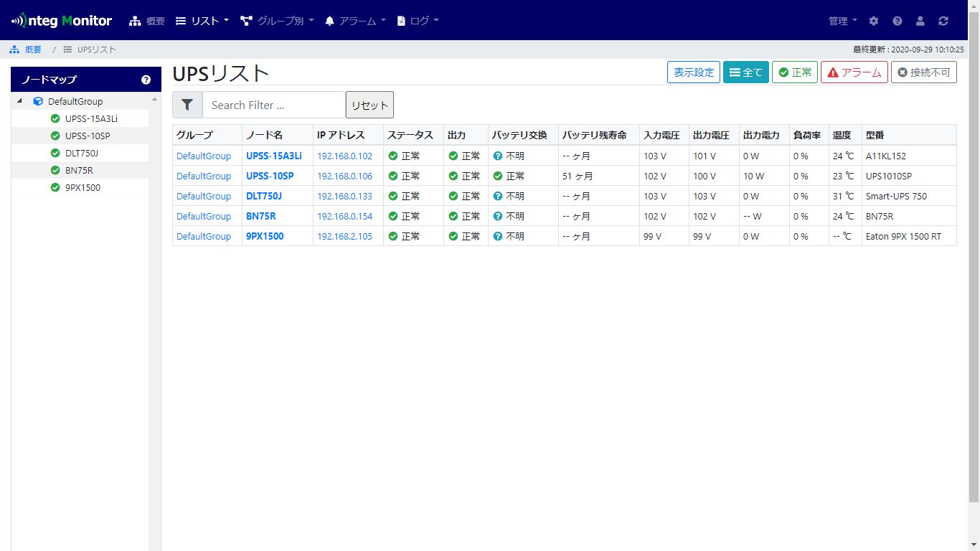
Task: Open 9PX1500 node name link in table
Action: pos(265,236)
